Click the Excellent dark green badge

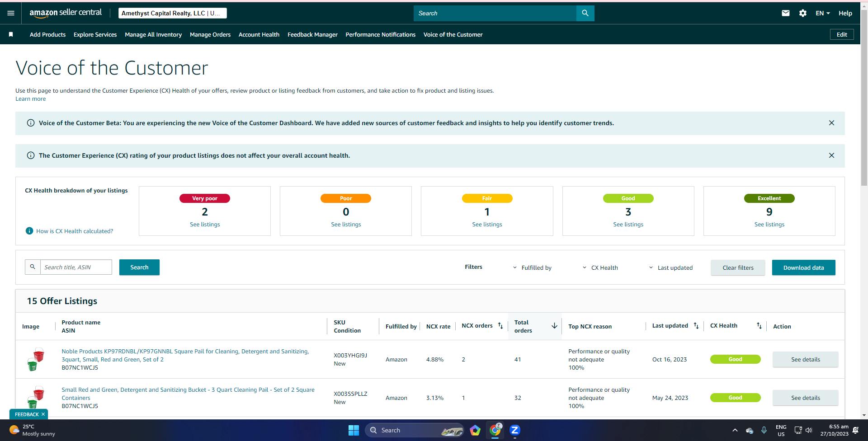coord(769,198)
